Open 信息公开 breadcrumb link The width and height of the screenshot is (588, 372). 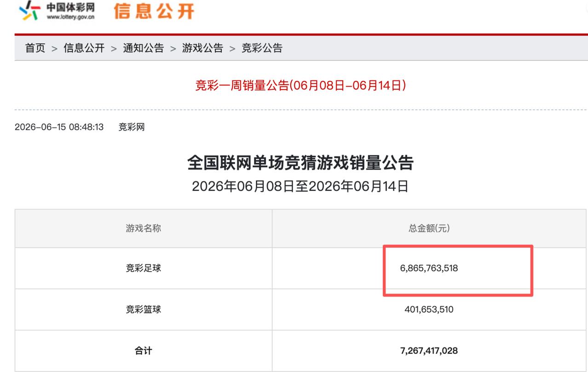pos(84,48)
